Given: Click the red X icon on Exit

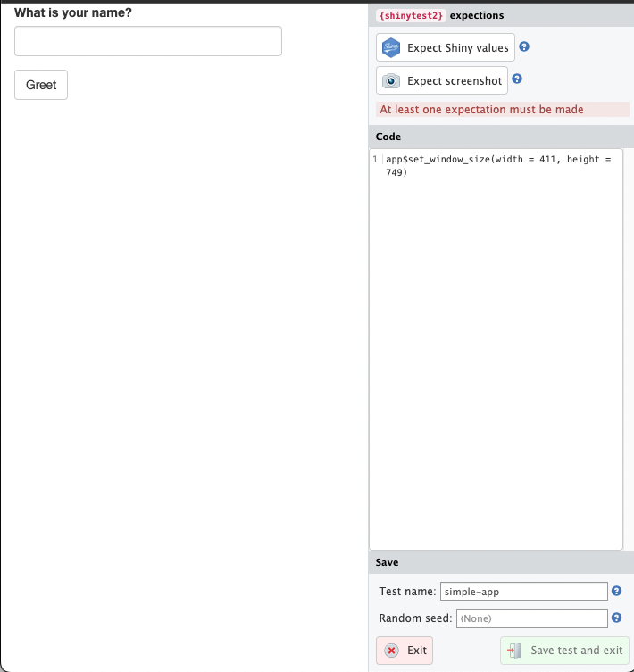Looking at the screenshot, I should 391,651.
